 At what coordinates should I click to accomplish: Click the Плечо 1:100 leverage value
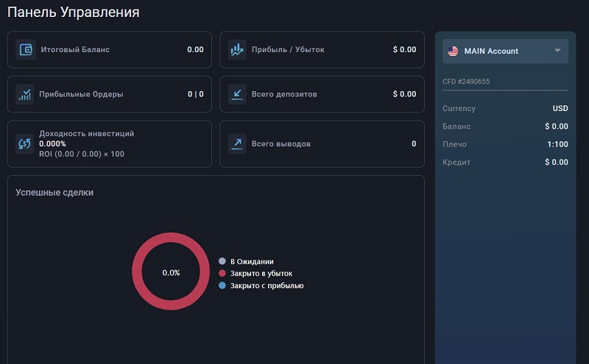[x=557, y=144]
